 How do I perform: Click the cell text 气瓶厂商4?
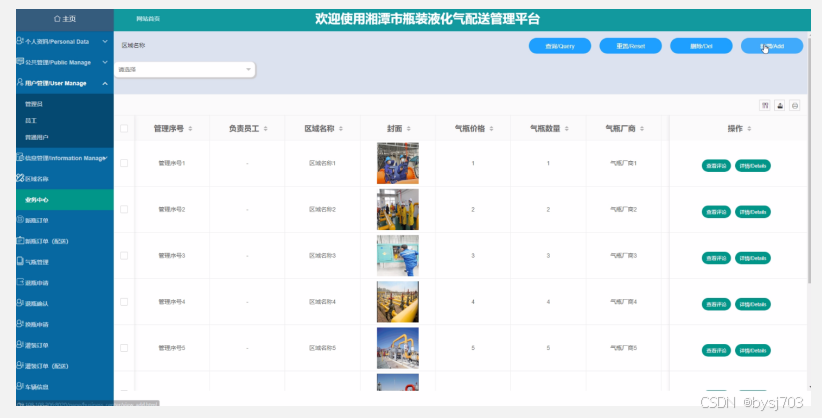pos(623,302)
